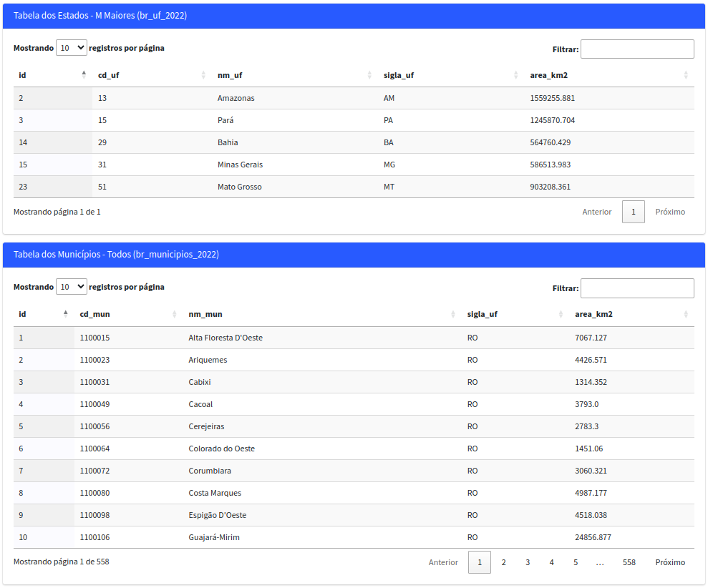Open page 3 of the municipalities table

point(528,562)
